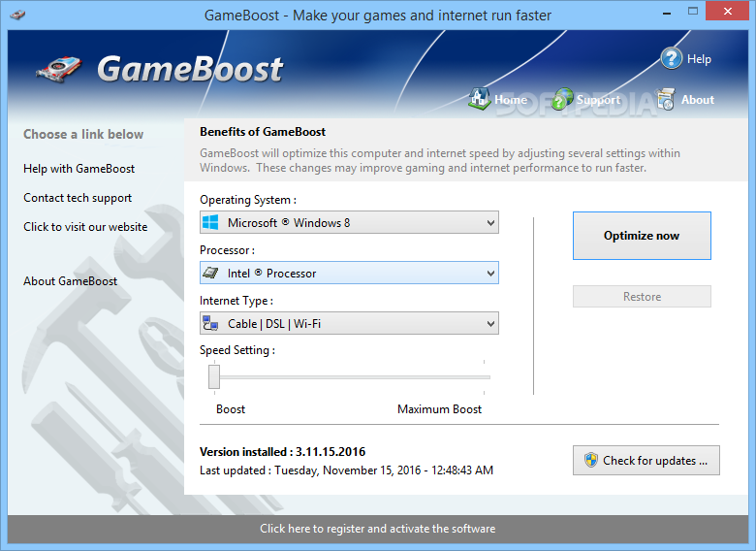Image resolution: width=756 pixels, height=551 pixels.
Task: Click Microsoft Windows 8 selected value
Action: (289, 223)
